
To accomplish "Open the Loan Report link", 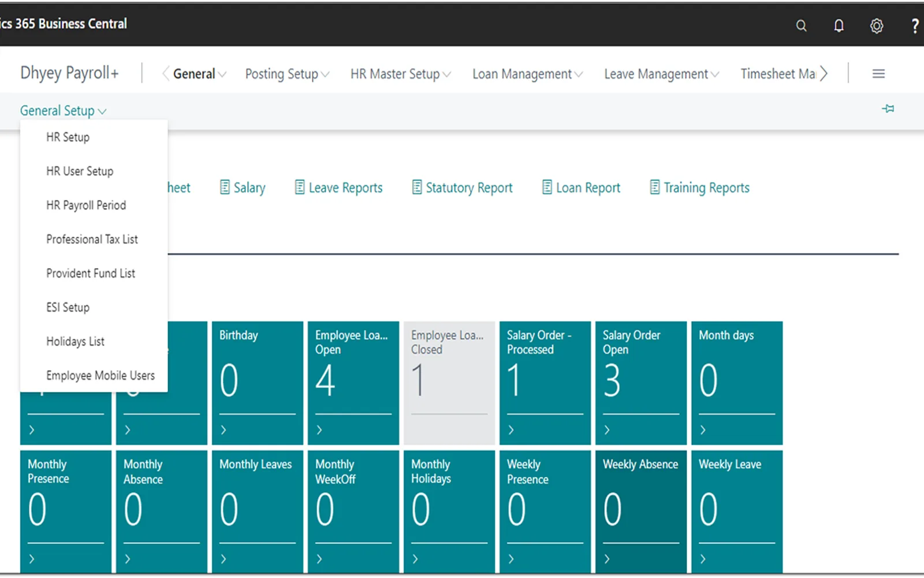I will click(x=588, y=188).
